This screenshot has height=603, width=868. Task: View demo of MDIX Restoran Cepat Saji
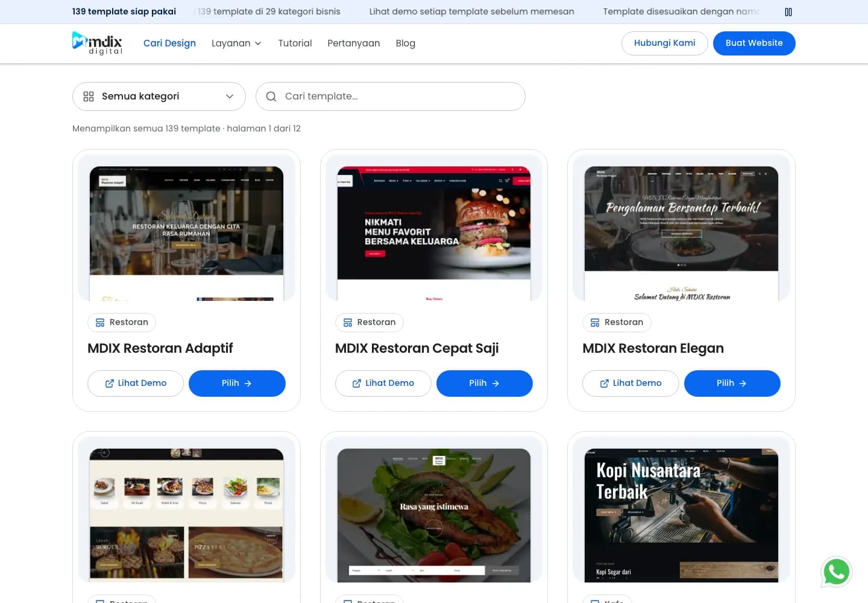coord(383,384)
